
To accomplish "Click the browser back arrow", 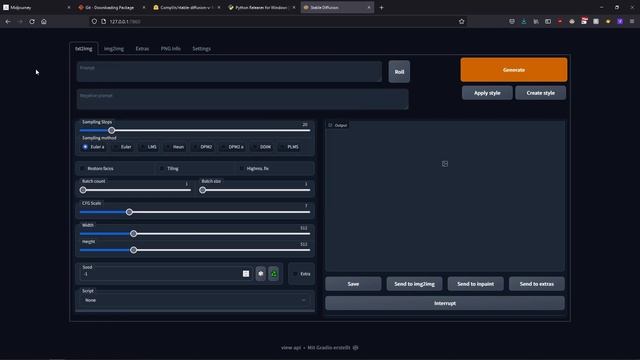I will pyautogui.click(x=8, y=21).
